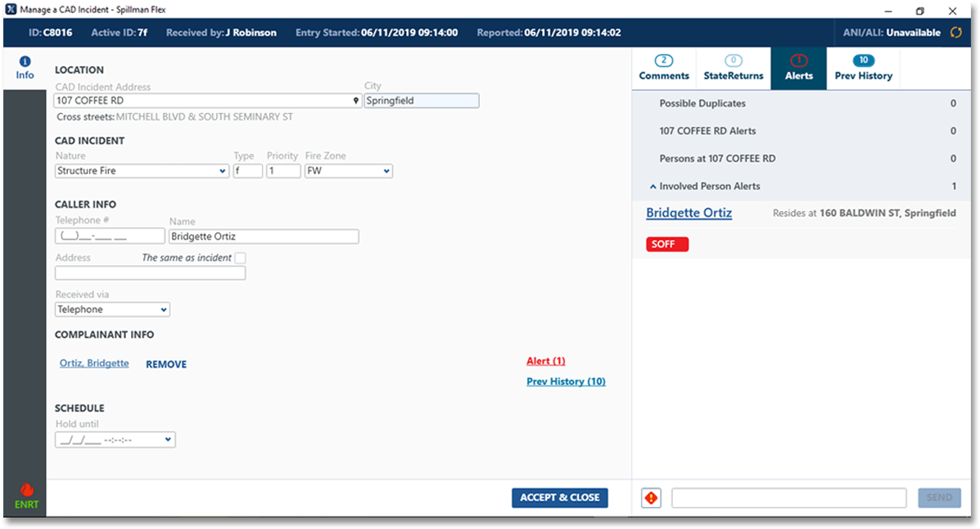Open the Nature dropdown showing Structure Fire
This screenshot has height=529, width=980.
pos(142,171)
